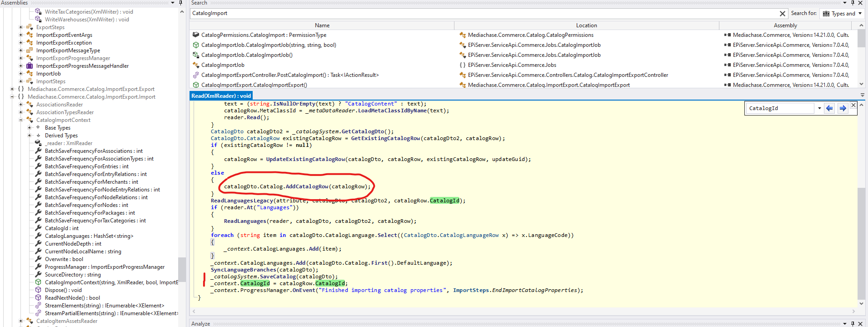
Task: Select the Read(XmlReader) : void tab
Action: [221, 96]
